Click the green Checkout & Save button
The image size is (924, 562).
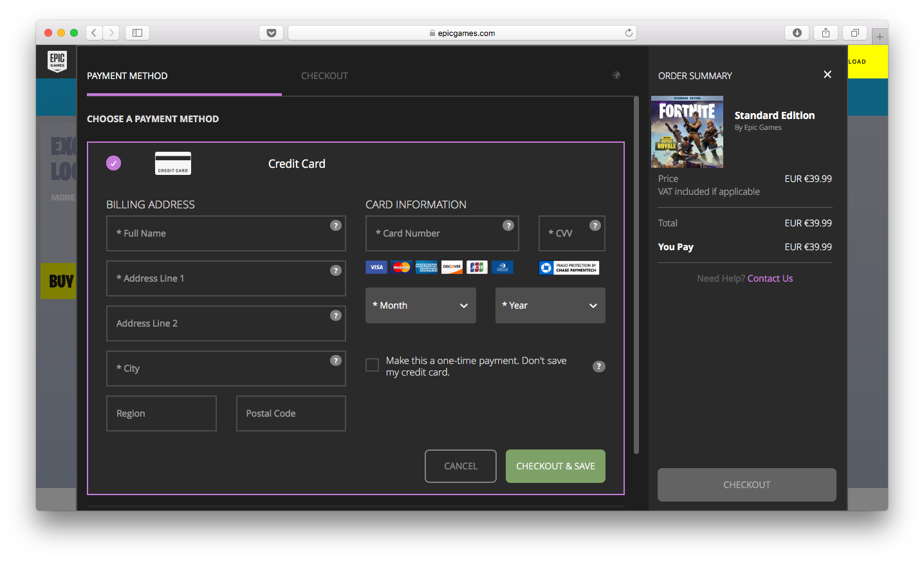pos(555,466)
